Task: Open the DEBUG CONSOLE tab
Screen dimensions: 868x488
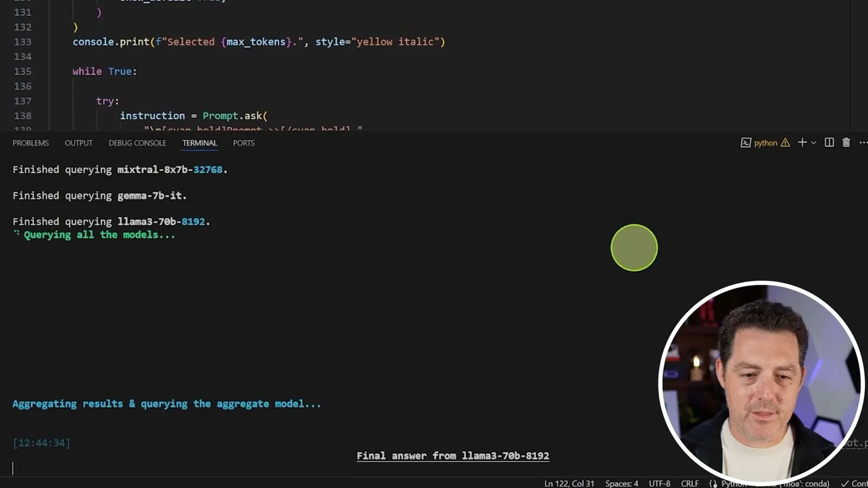Action: tap(137, 143)
